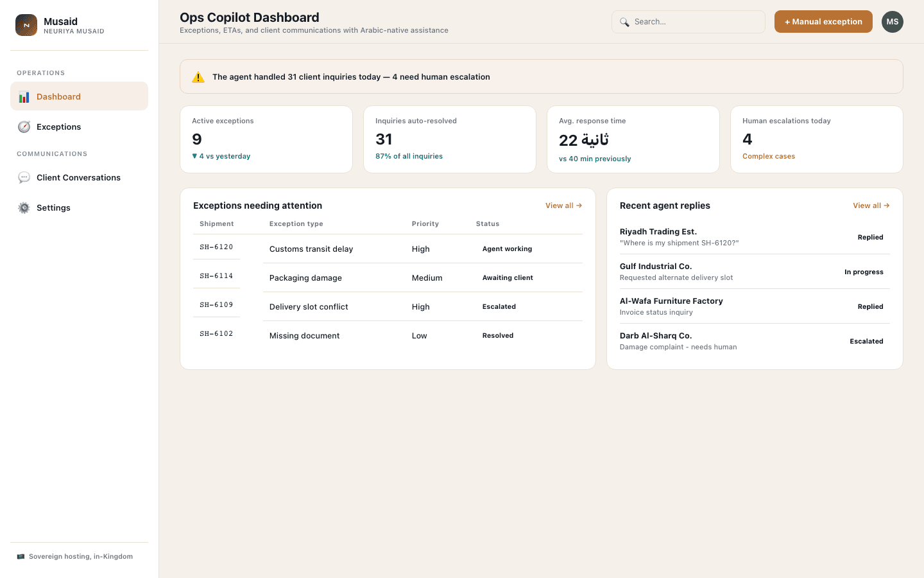Click the search magnifier icon
This screenshot has width=924, height=578.
pyautogui.click(x=624, y=22)
